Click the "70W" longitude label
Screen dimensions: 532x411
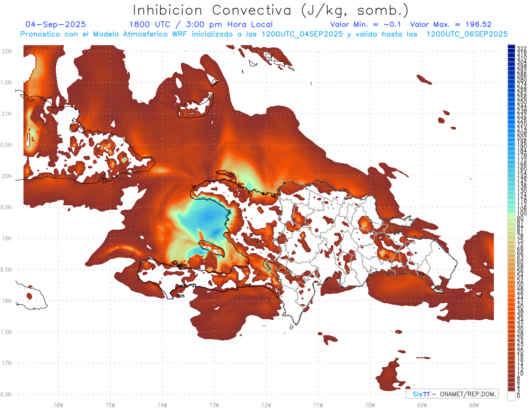370,405
